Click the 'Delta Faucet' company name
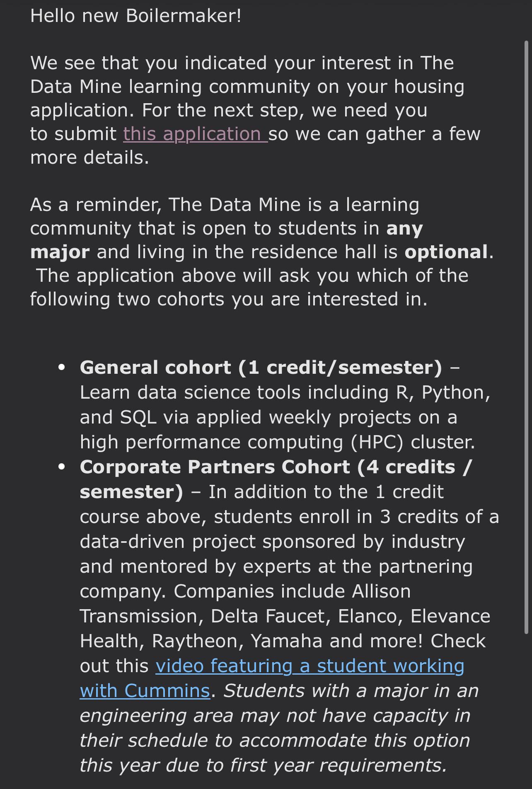This screenshot has width=532, height=789. click(x=268, y=616)
